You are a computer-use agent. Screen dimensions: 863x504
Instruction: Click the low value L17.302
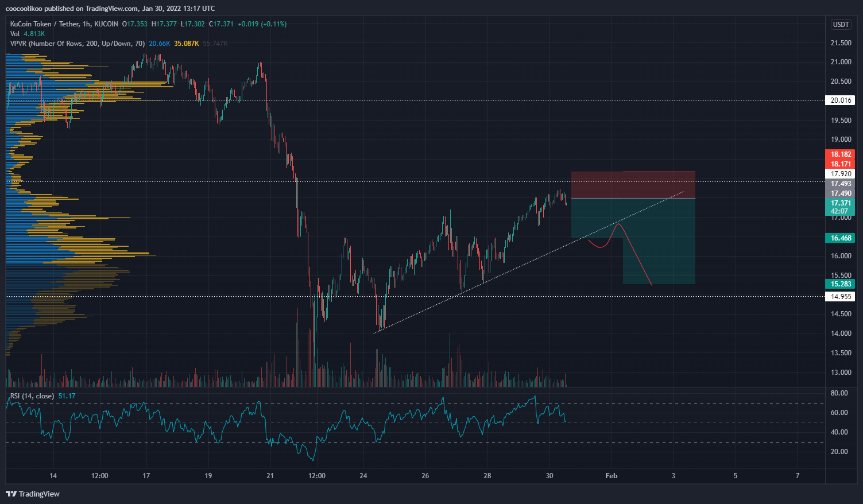click(193, 24)
